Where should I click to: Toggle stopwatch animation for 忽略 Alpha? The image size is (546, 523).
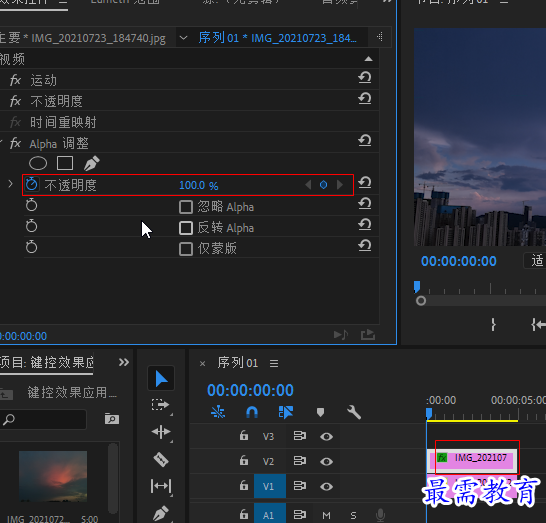(x=31, y=205)
